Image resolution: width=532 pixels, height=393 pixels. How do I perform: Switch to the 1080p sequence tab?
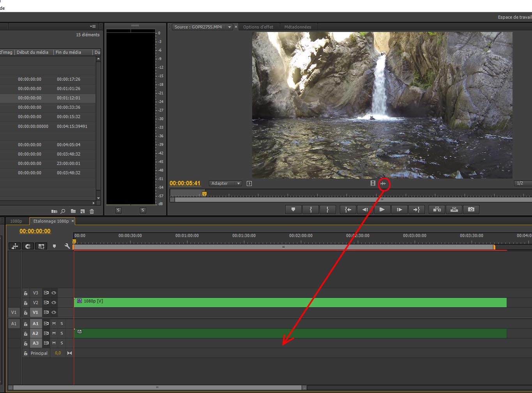(16, 221)
